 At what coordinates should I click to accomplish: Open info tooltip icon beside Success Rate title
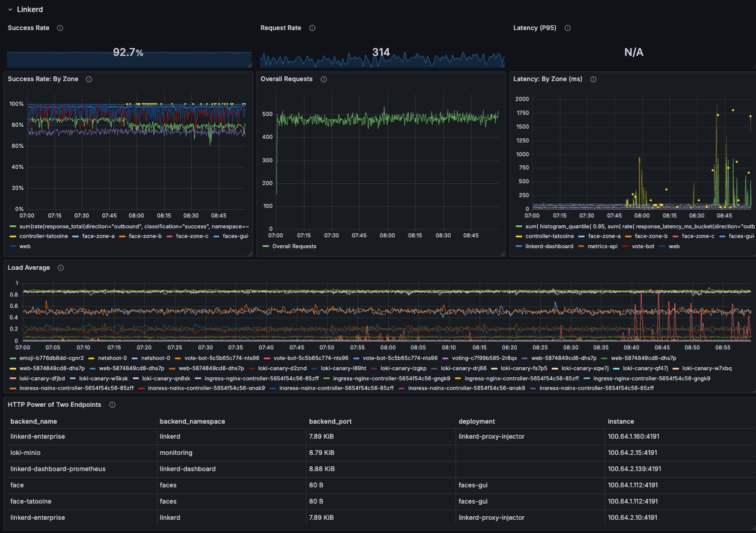[x=60, y=28]
